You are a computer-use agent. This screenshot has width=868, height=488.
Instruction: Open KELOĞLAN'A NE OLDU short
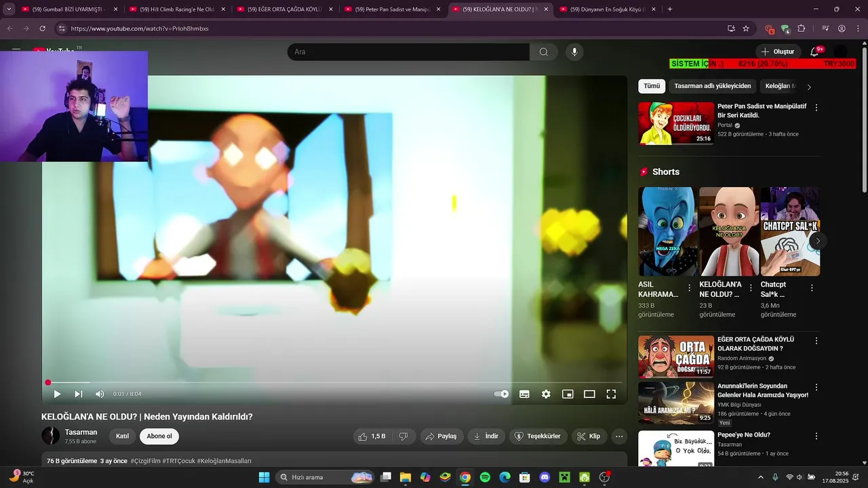[728, 232]
